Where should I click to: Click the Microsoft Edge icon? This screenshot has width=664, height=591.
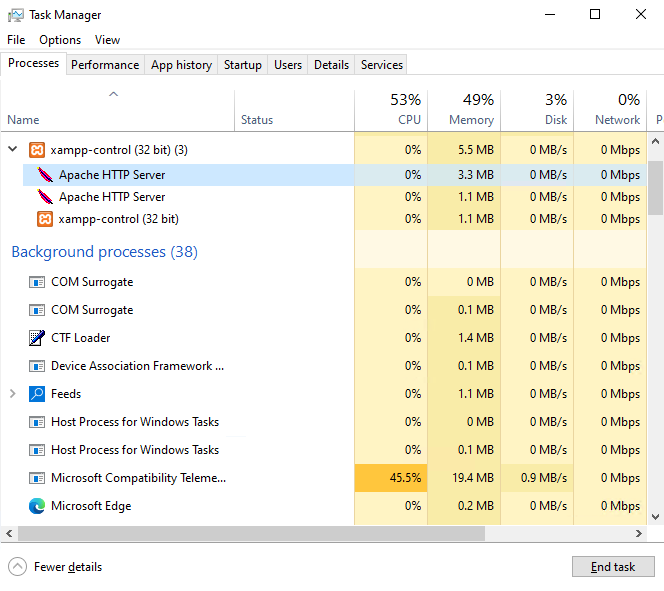point(37,506)
